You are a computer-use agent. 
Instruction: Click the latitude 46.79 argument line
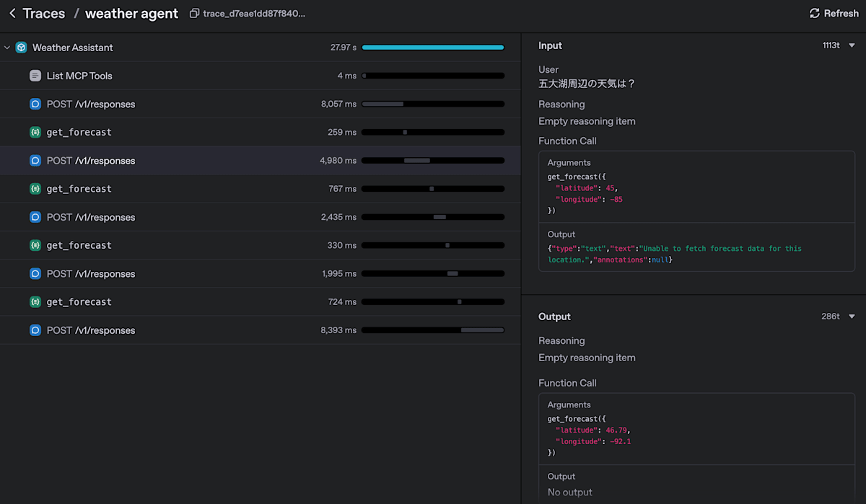click(593, 430)
